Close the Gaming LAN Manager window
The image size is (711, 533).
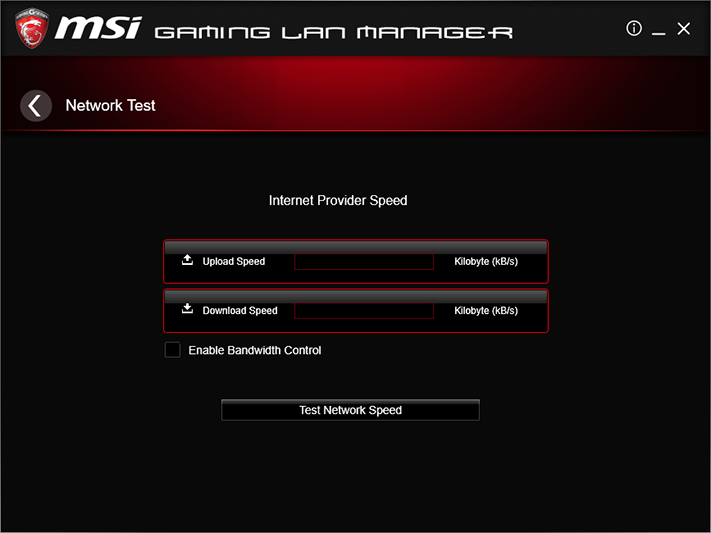(x=683, y=29)
